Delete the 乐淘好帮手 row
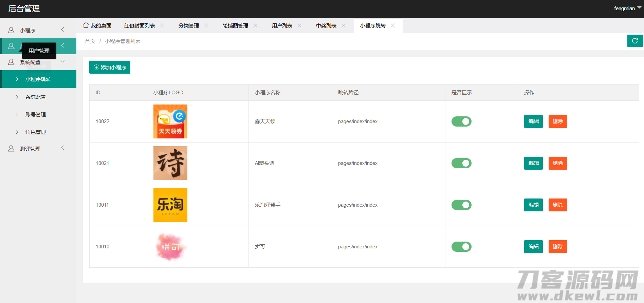This screenshot has width=644, height=303. click(557, 205)
